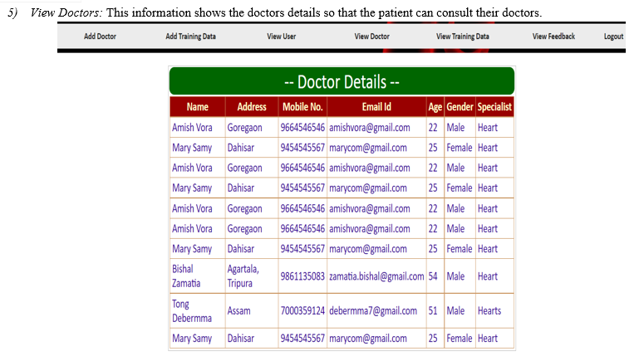Click the Logout link
The width and height of the screenshot is (644, 356).
tap(613, 37)
